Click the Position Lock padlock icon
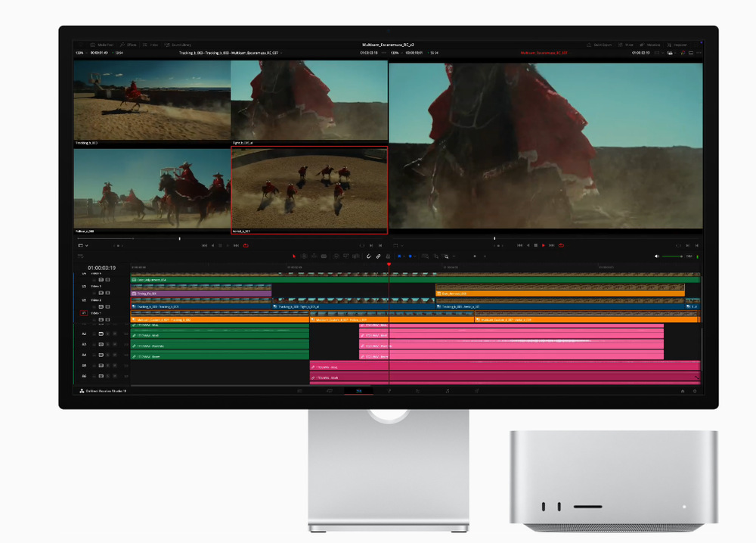 click(388, 256)
